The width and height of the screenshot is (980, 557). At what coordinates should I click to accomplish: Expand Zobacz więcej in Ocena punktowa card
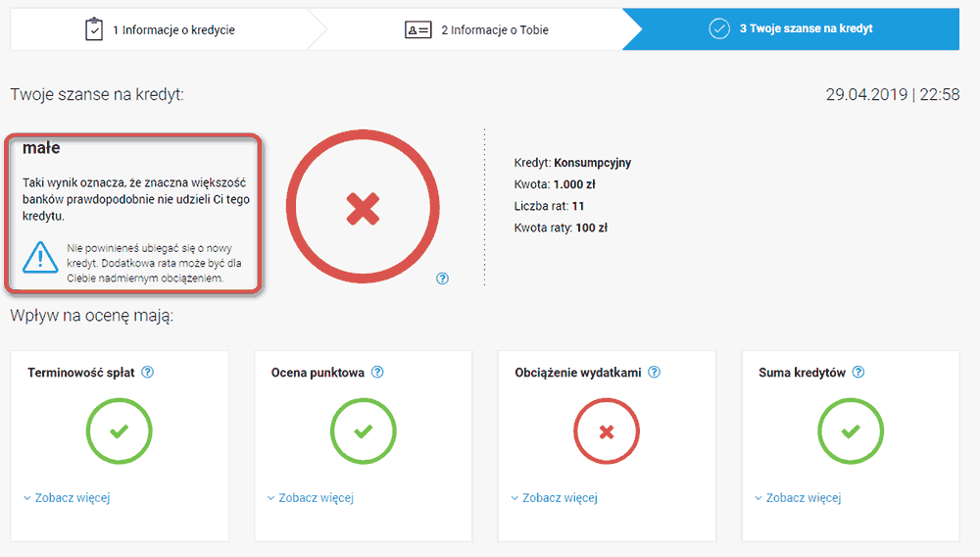point(311,498)
